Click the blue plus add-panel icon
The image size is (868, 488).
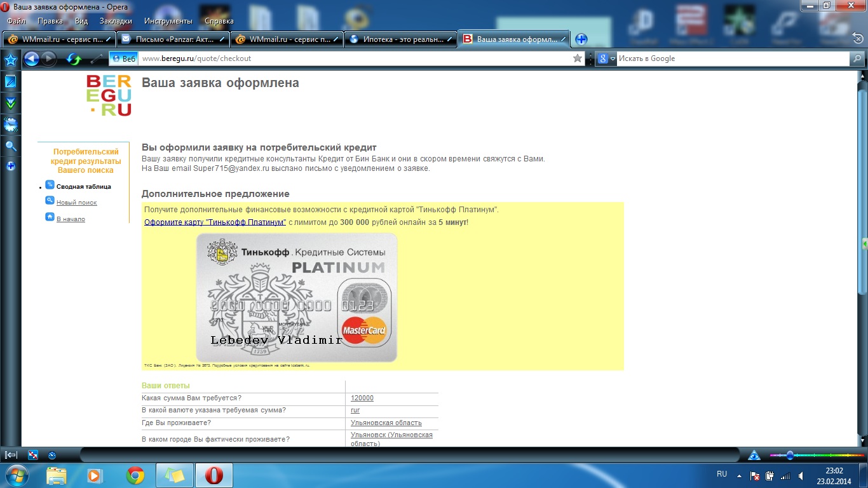point(10,166)
